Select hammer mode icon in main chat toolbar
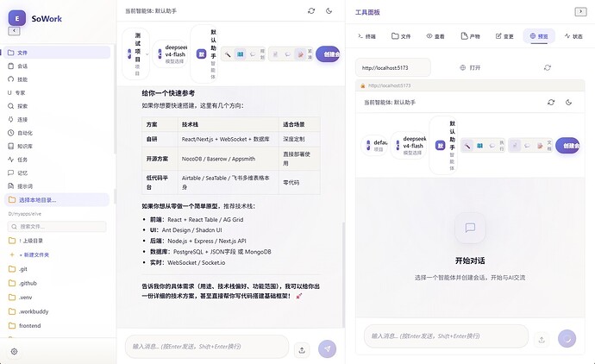The width and height of the screenshot is (595, 364). [228, 54]
